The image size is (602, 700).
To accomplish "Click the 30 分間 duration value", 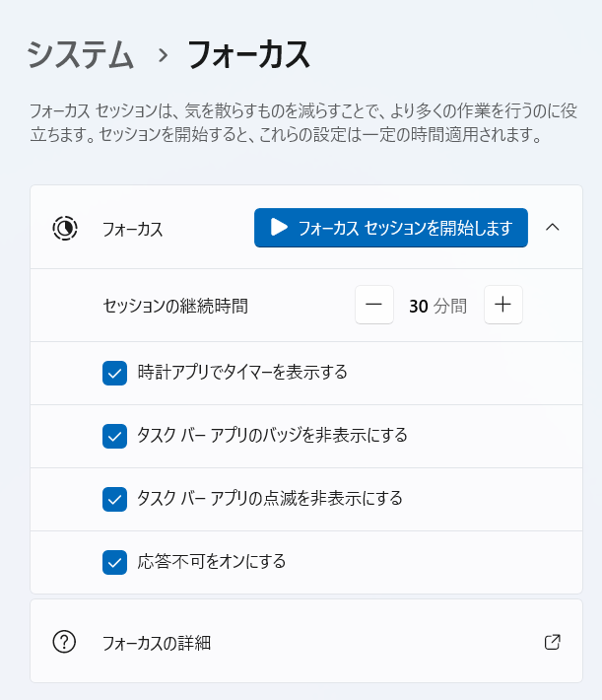I will click(x=437, y=306).
